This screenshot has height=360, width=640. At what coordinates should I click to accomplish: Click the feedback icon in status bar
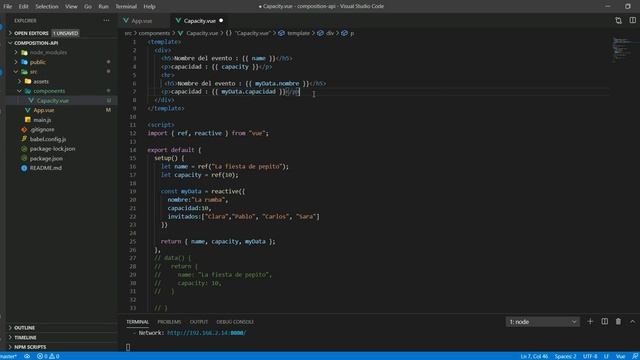635,356
